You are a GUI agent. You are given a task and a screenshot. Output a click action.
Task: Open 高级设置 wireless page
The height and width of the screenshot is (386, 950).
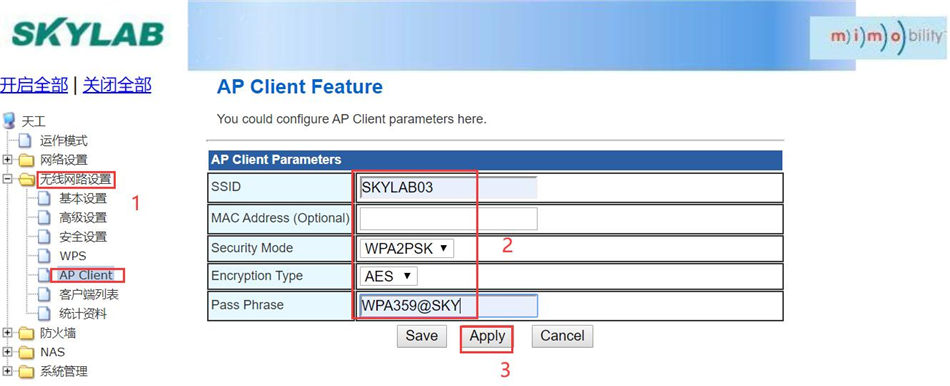coord(83,218)
